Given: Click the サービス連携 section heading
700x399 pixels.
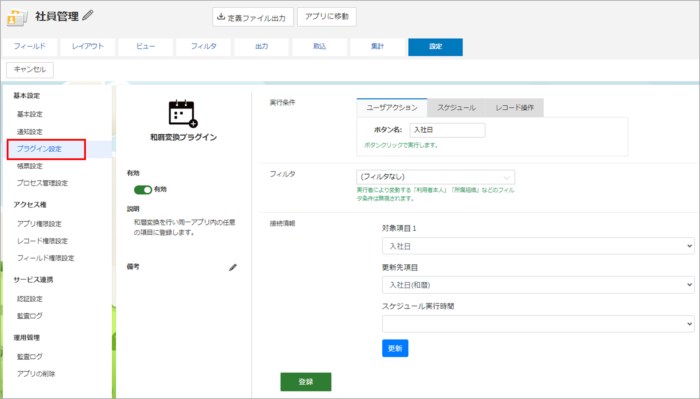Looking at the screenshot, I should 33,280.
